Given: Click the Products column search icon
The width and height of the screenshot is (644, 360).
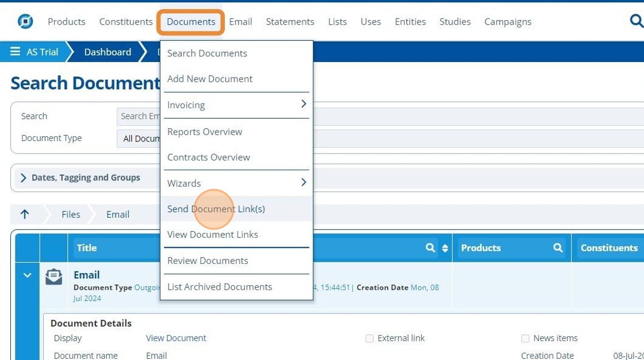Looking at the screenshot, I should click(x=558, y=248).
